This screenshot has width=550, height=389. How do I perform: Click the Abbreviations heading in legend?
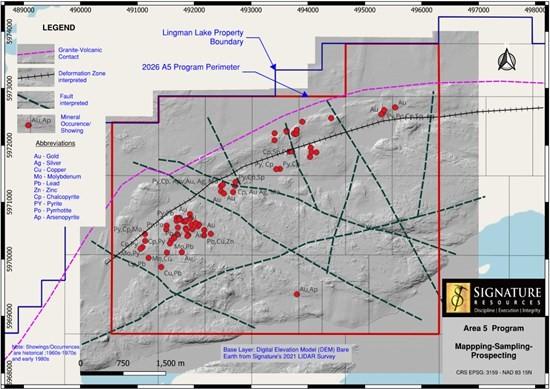tap(55, 143)
